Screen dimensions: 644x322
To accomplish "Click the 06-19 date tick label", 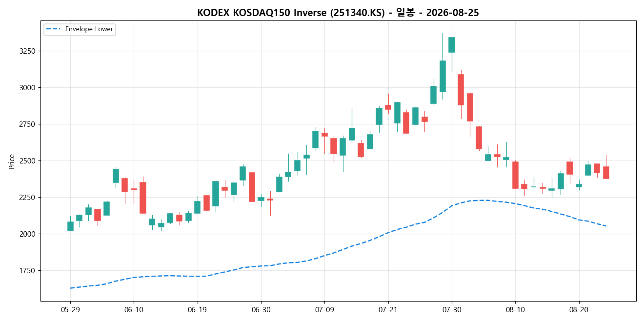I will 197,309.
